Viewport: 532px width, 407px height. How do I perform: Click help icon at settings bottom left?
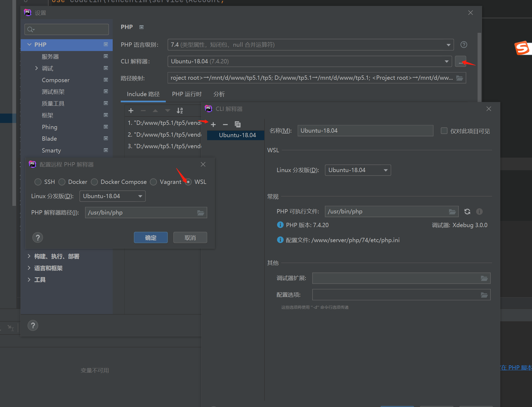pos(33,326)
